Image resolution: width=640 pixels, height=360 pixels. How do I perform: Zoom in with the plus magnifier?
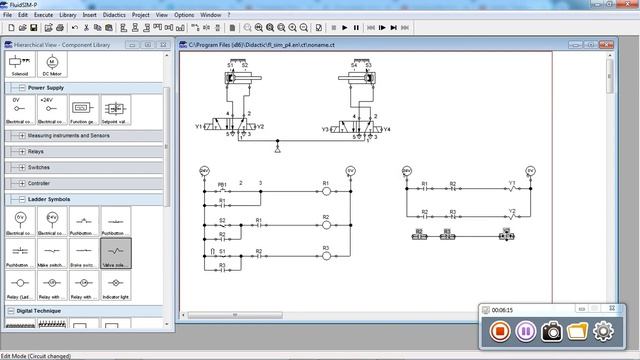[x=293, y=28]
